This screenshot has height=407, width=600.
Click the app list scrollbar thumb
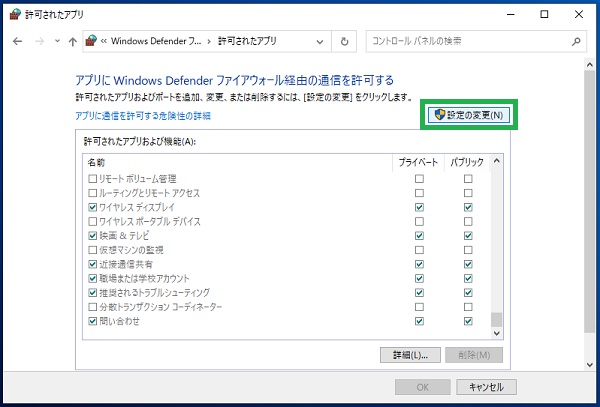tap(496, 320)
